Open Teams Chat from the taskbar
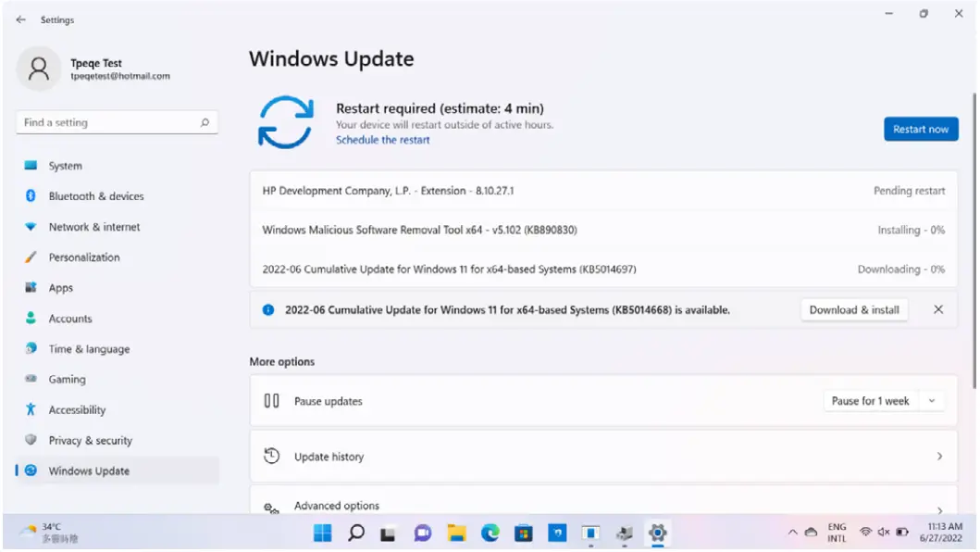This screenshot has width=980, height=552. 423,533
